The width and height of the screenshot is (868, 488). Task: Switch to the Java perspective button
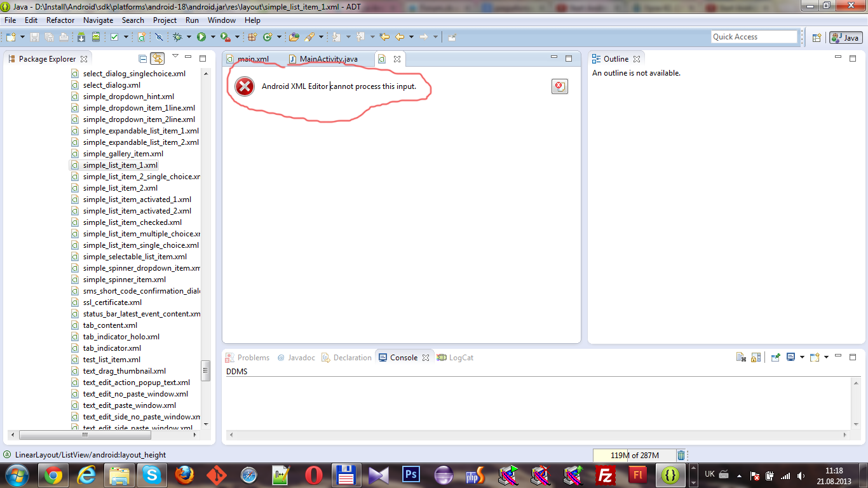point(846,37)
